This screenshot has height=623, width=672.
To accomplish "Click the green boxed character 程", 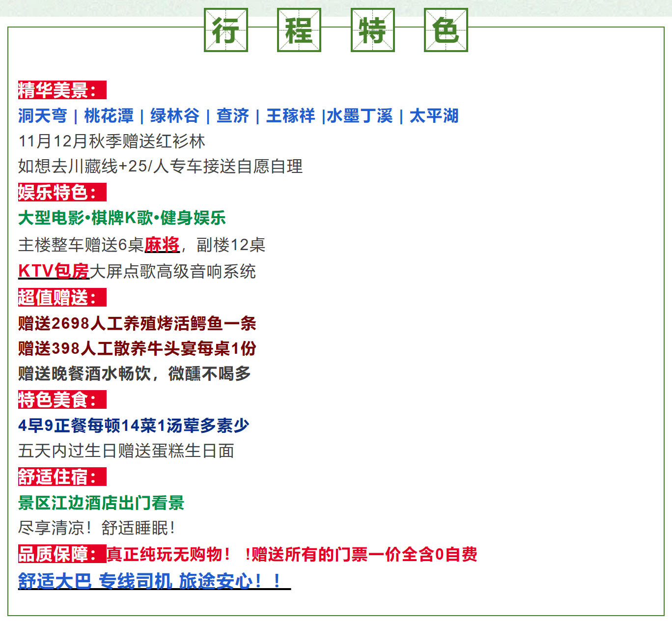I will tap(299, 30).
